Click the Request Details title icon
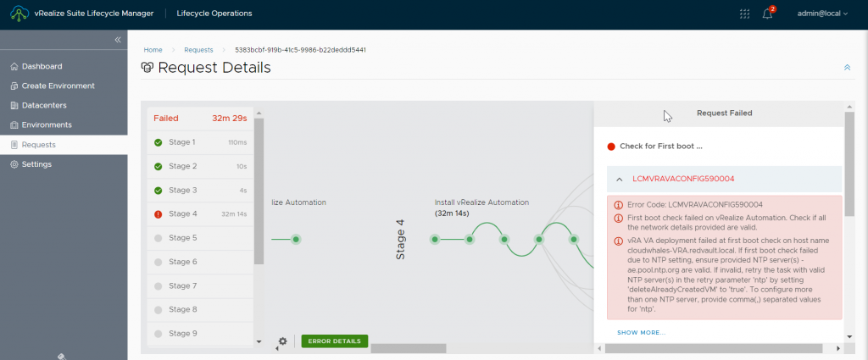This screenshot has width=868, height=360. pos(147,68)
